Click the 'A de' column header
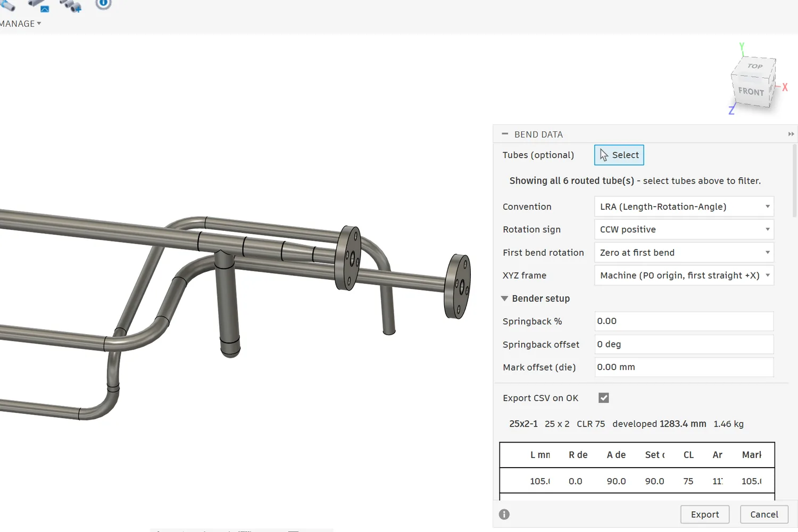This screenshot has height=532, width=798. point(617,455)
